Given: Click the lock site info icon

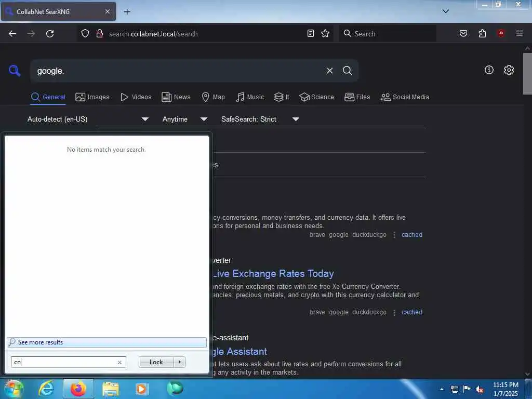Looking at the screenshot, I should click(x=99, y=33).
